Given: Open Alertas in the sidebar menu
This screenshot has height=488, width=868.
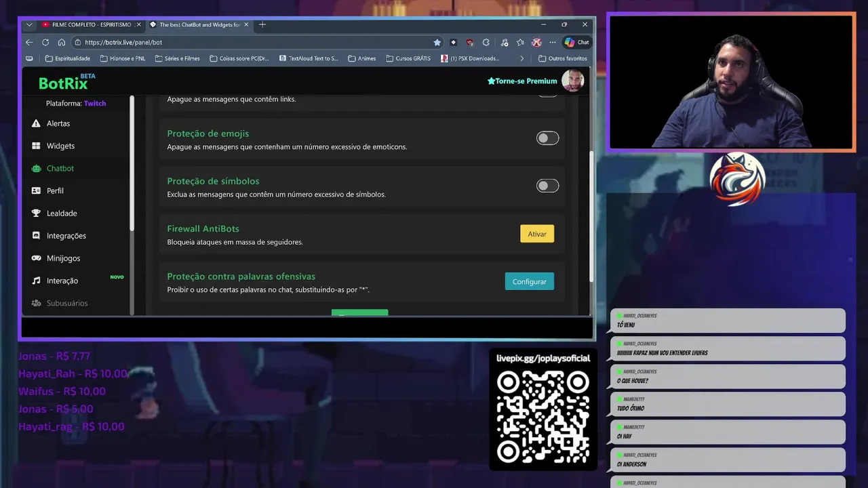Looking at the screenshot, I should pos(58,123).
